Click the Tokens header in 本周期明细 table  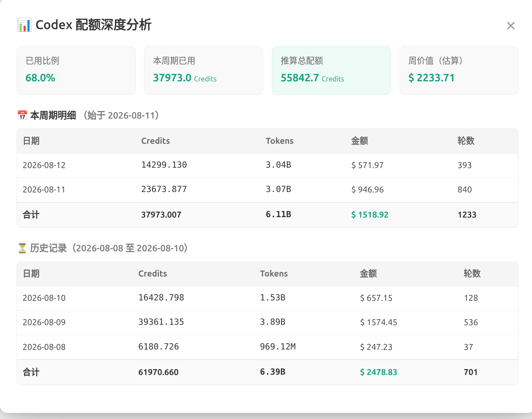pos(279,141)
